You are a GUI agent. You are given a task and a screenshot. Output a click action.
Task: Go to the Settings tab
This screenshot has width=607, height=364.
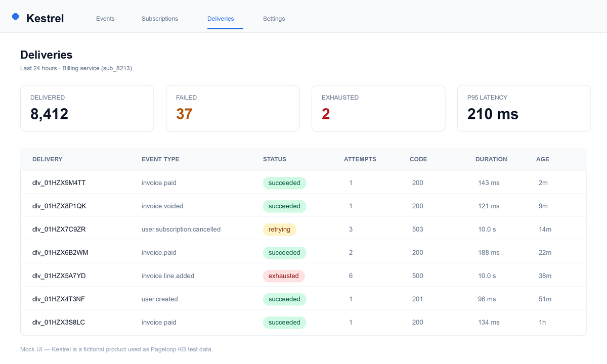pos(274,19)
